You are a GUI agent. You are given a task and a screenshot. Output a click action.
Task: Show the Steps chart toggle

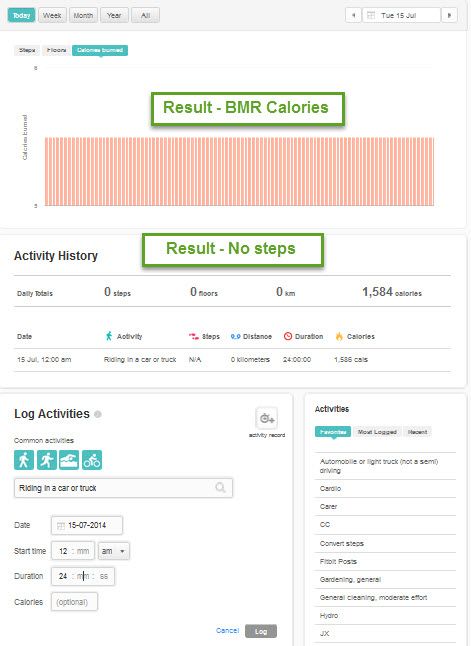[x=27, y=50]
